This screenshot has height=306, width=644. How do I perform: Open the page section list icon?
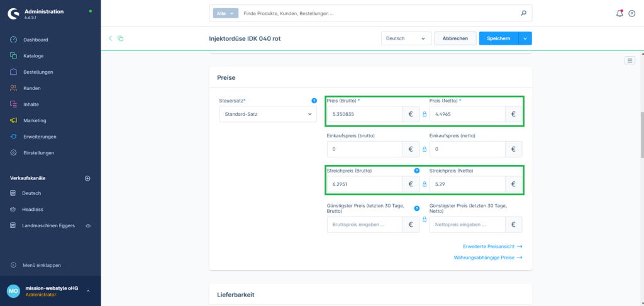click(x=630, y=60)
